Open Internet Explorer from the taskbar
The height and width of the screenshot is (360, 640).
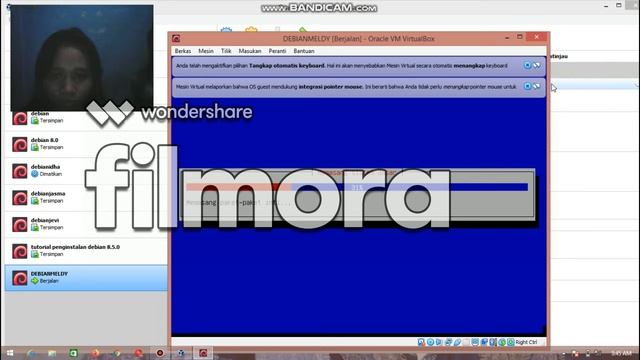point(31,353)
